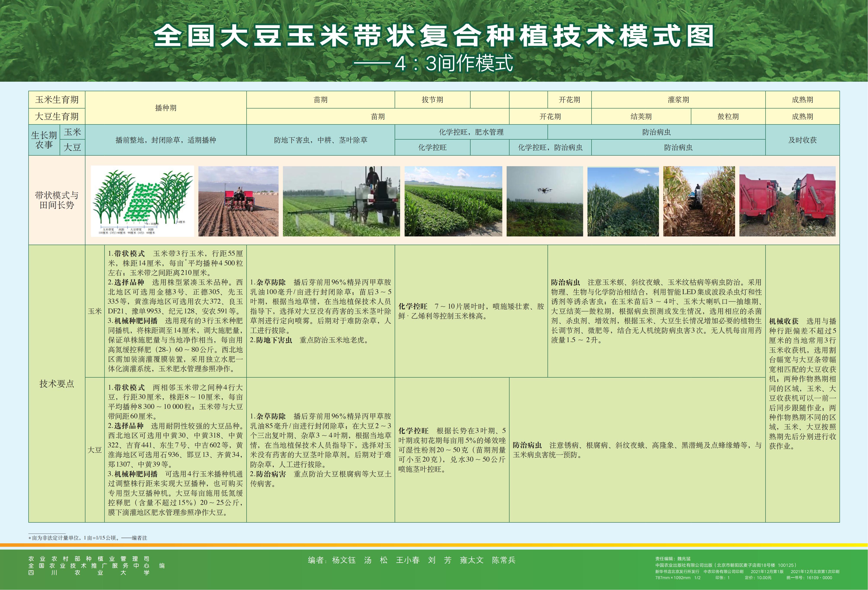Select the corn 开花期 cell in top row
This screenshot has width=868, height=590.
click(x=569, y=100)
